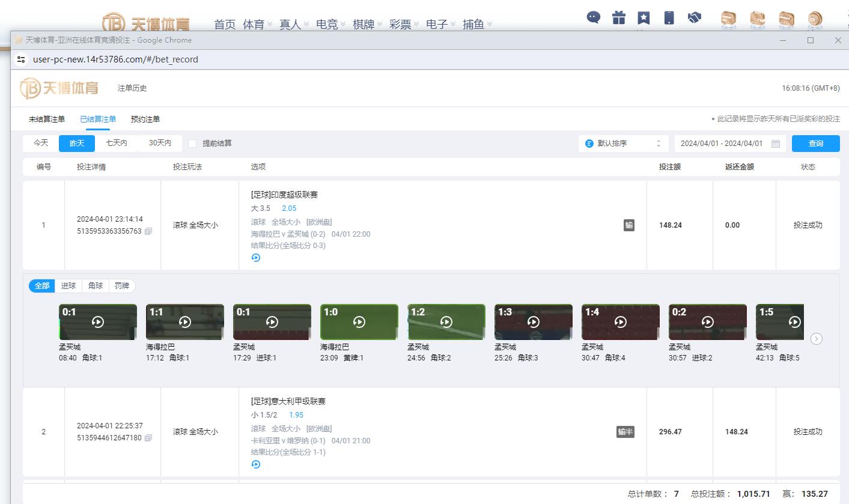Open date range 2024/04/01 picker
This screenshot has height=504, width=849.
pyautogui.click(x=730, y=144)
